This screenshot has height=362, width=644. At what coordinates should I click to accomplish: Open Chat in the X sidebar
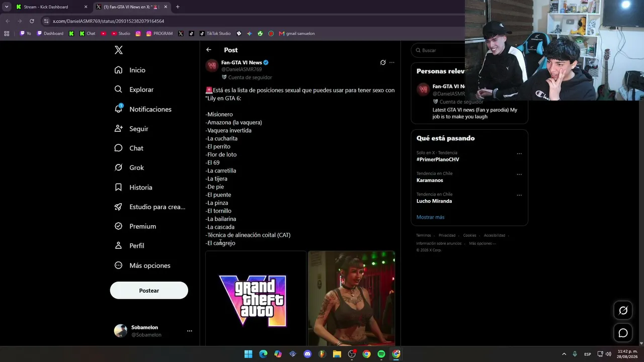129,148
